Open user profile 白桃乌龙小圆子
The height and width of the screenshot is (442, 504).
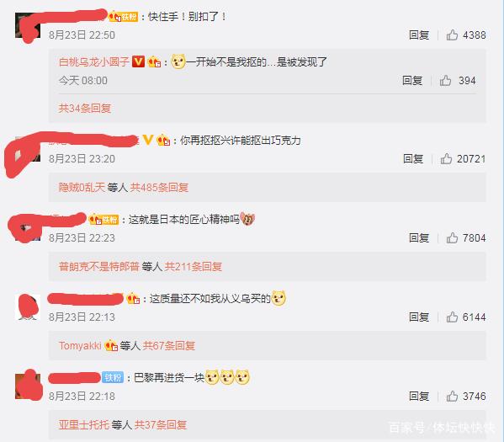[x=94, y=61]
